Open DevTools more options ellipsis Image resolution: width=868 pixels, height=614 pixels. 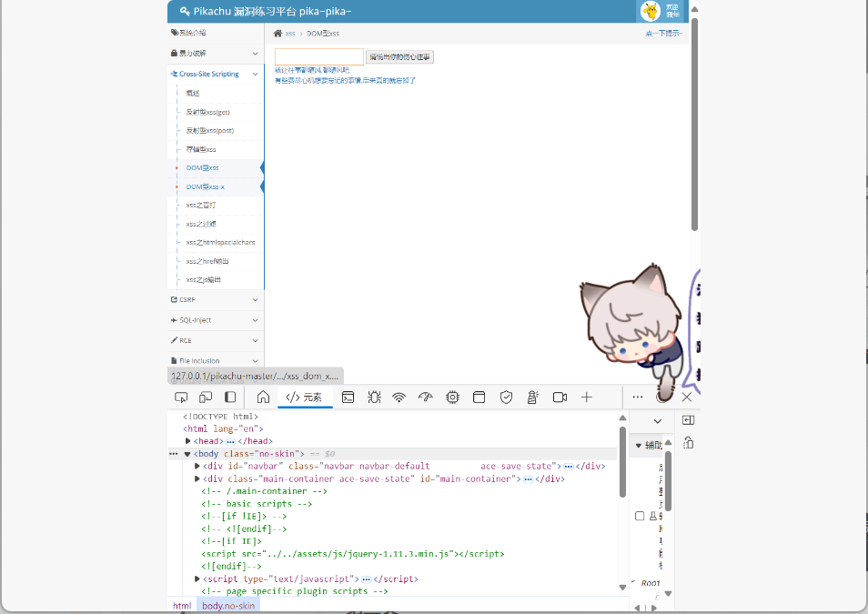click(x=638, y=397)
